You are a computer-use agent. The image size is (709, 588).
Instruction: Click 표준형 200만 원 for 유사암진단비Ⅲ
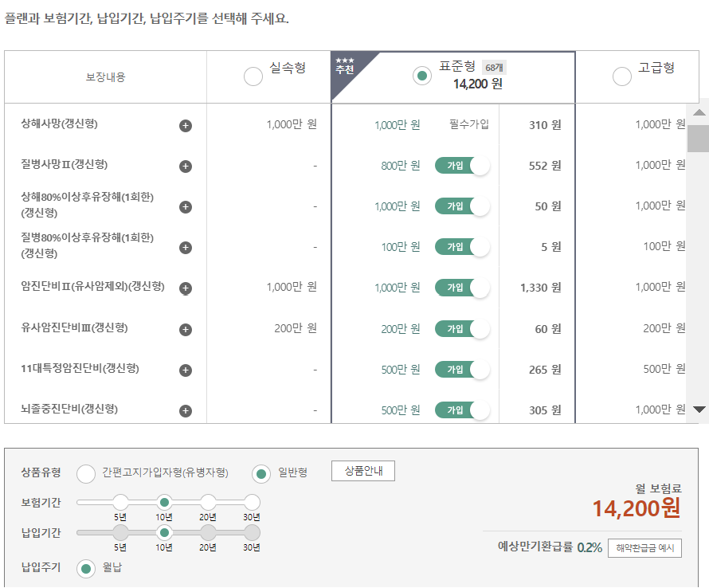tap(400, 329)
